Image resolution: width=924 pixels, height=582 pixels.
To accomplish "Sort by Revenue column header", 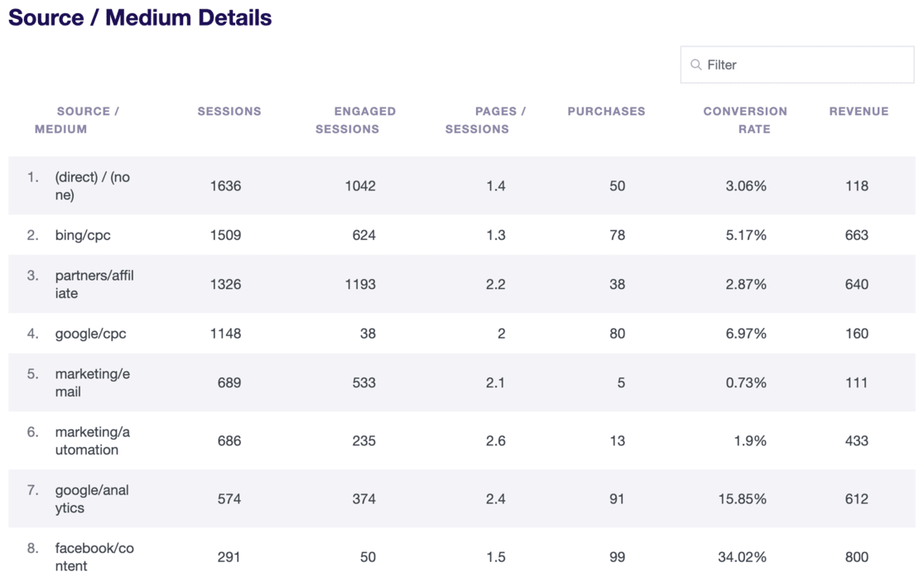I will click(859, 111).
